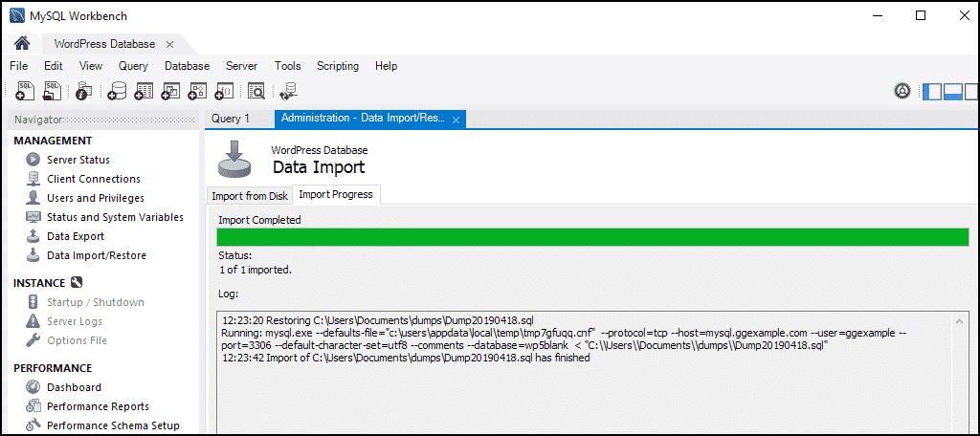Image resolution: width=980 pixels, height=436 pixels.
Task: Create a new view toolbar icon
Action: click(170, 91)
